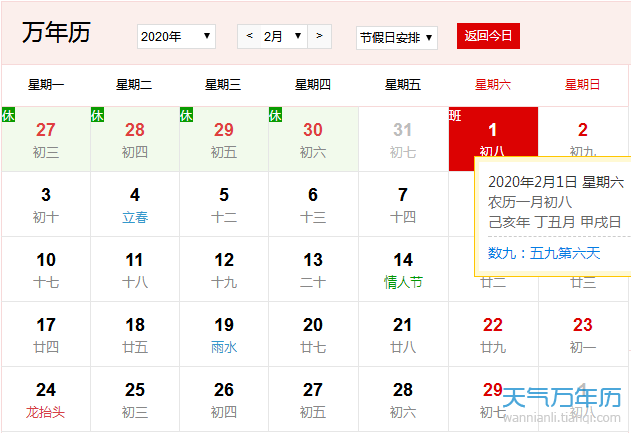Click the red 星期六 column header
Screen dimensions: 631x433
coord(493,85)
